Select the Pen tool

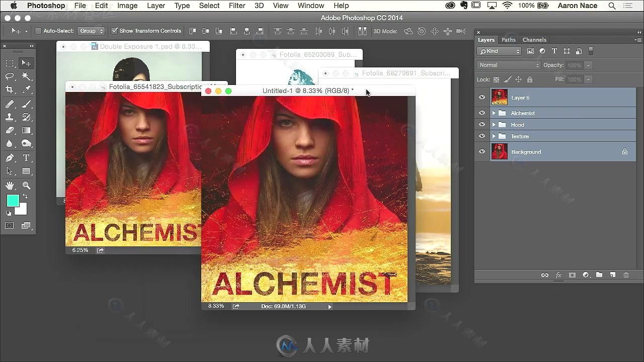coord(10,158)
